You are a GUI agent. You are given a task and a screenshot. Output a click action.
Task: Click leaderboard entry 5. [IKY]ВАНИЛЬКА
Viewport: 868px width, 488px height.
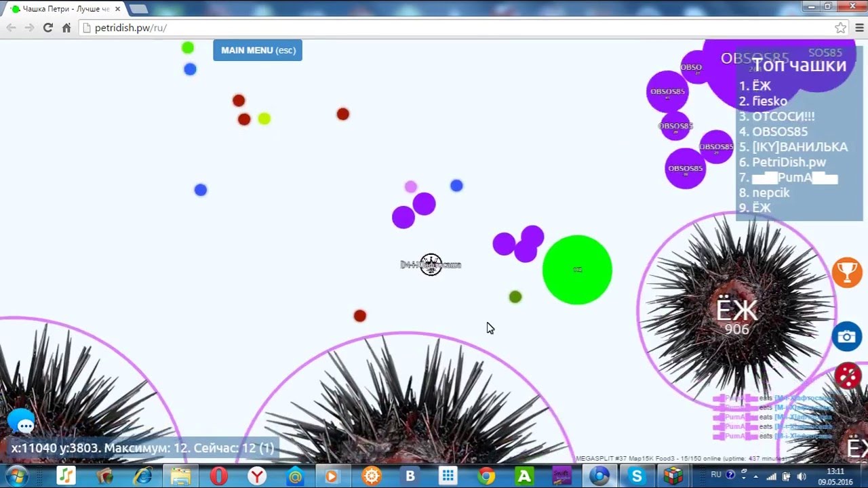pyautogui.click(x=793, y=146)
